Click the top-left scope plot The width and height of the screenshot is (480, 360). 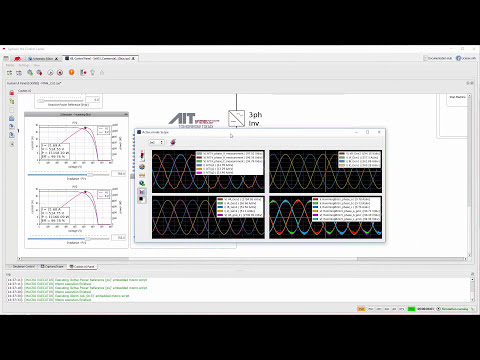pos(208,171)
